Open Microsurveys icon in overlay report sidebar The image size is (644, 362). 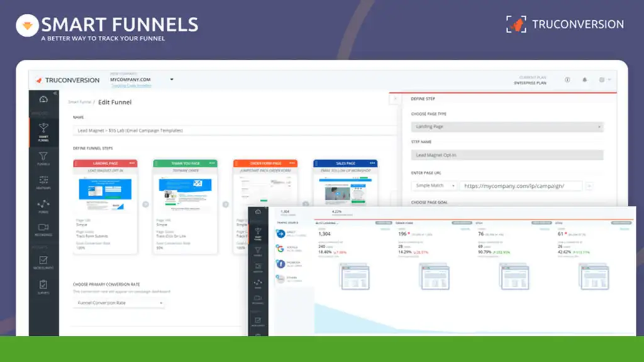258,321
